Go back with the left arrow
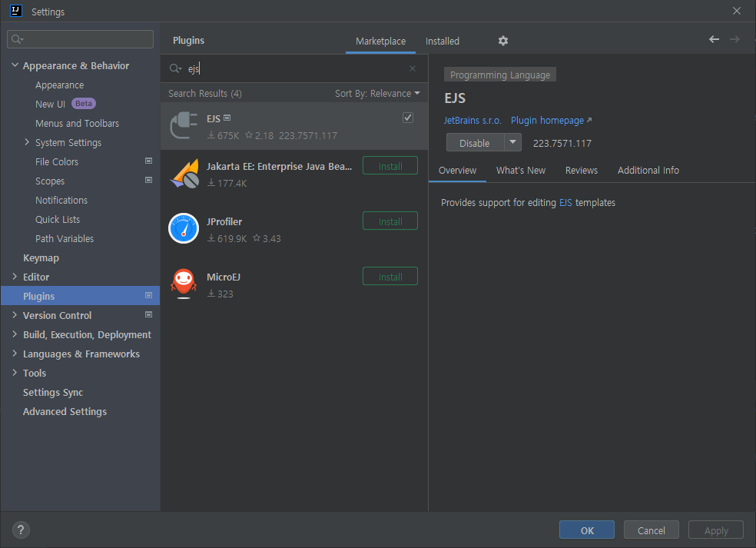756x548 pixels. click(714, 39)
